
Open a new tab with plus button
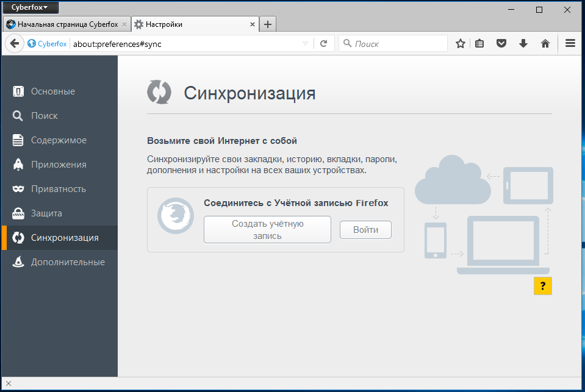tap(268, 24)
